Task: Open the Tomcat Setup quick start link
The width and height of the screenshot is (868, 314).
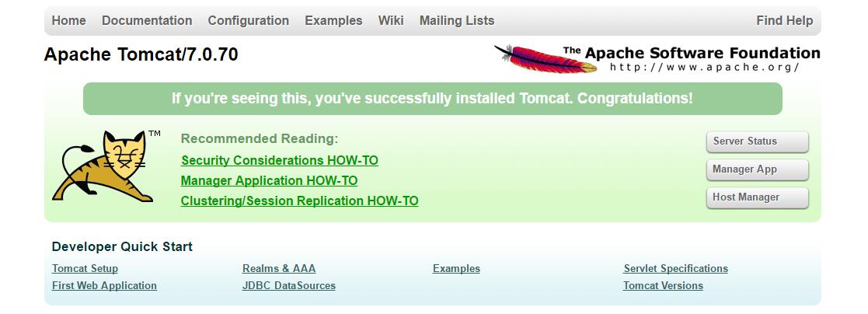Action: (85, 269)
